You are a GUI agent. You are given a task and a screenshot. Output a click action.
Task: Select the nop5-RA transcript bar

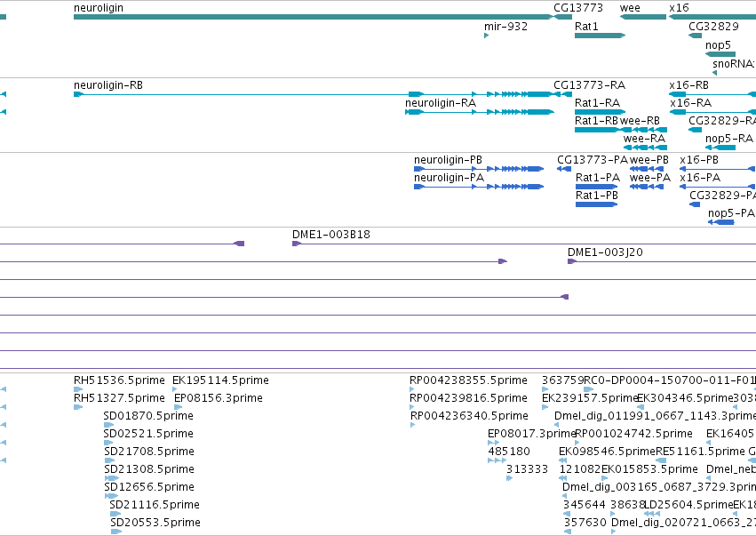pos(720,148)
